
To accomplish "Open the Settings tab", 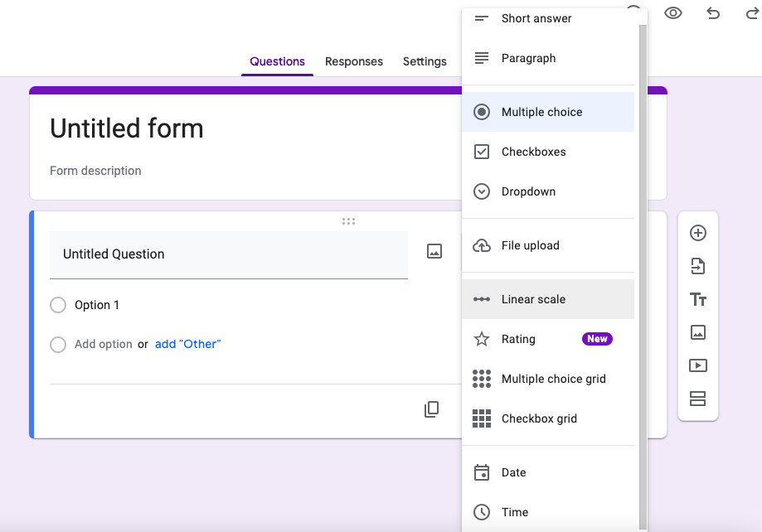I will click(x=425, y=61).
